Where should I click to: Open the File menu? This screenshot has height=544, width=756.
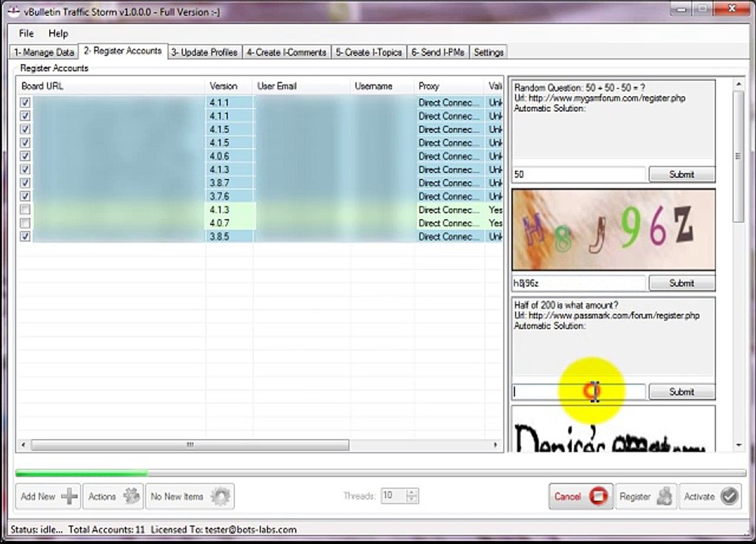tap(26, 33)
